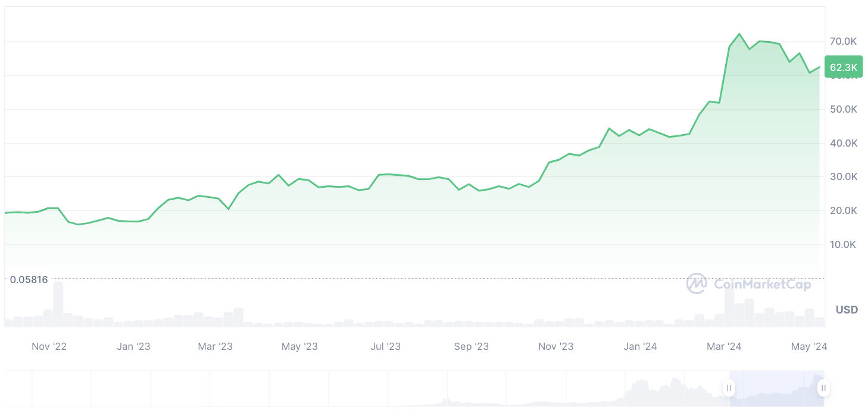
Task: Click the 0.05816 baseline value label
Action: (29, 280)
